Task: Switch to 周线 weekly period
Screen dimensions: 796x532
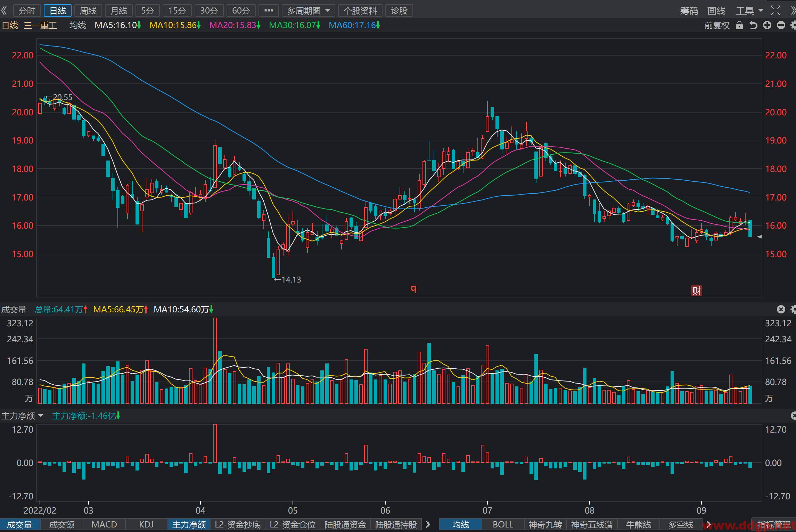Action: point(88,10)
